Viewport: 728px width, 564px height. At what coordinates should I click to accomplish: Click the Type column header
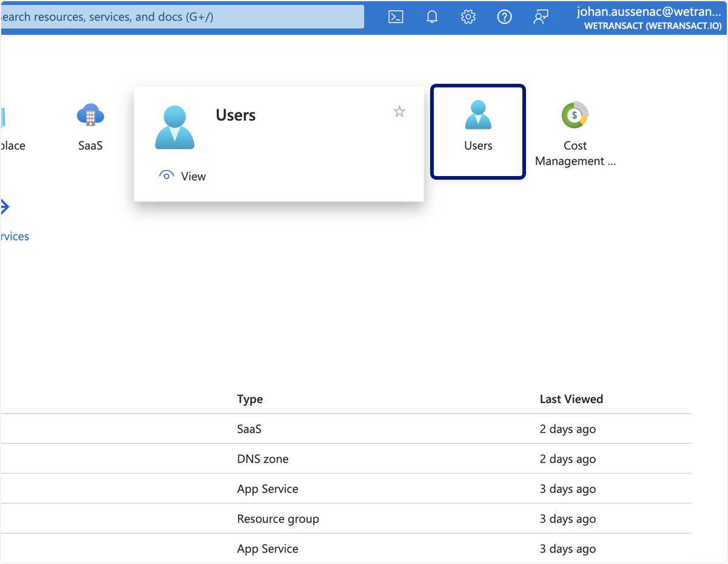250,399
